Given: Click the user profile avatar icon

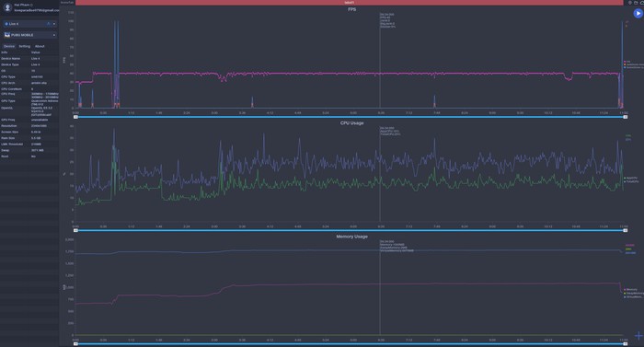Looking at the screenshot, I should (x=7, y=7).
